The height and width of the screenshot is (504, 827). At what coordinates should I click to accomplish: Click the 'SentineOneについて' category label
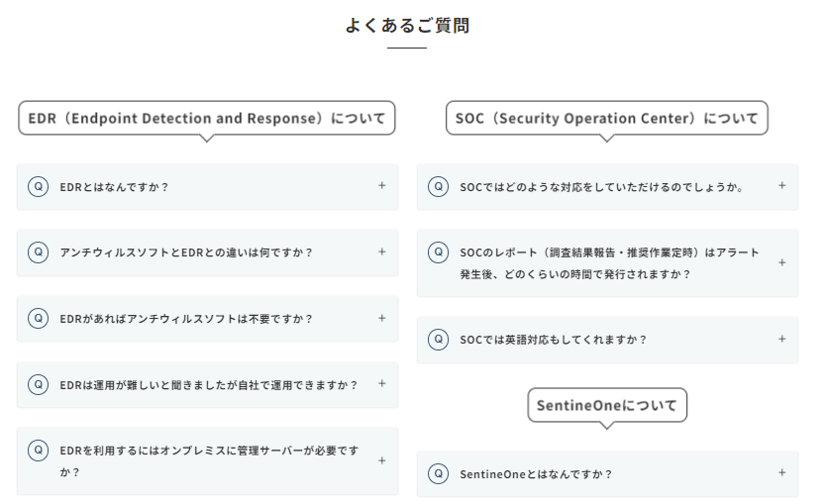point(606,406)
